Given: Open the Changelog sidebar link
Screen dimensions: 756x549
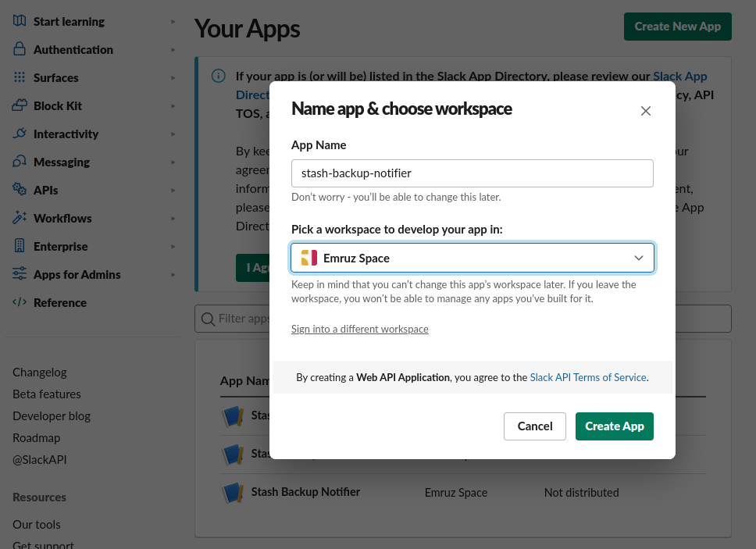Looking at the screenshot, I should point(40,373).
